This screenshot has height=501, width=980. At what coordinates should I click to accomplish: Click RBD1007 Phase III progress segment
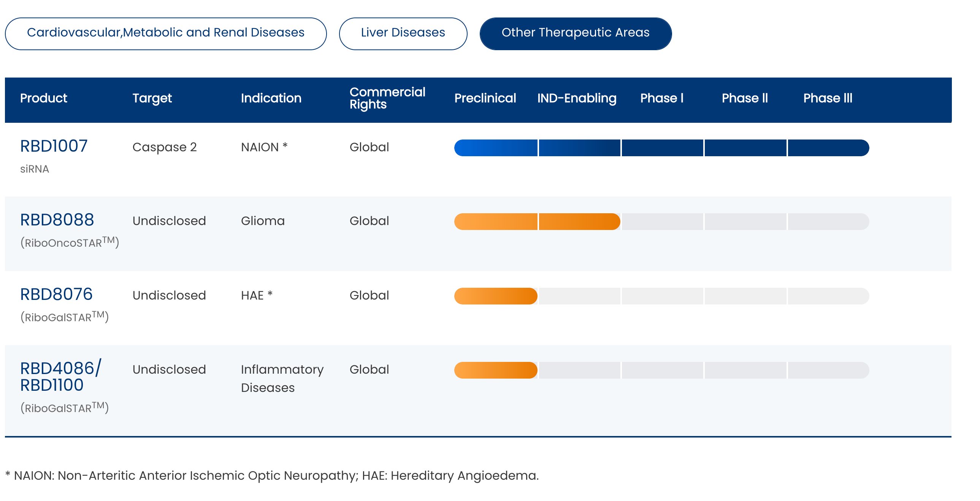[x=828, y=147]
